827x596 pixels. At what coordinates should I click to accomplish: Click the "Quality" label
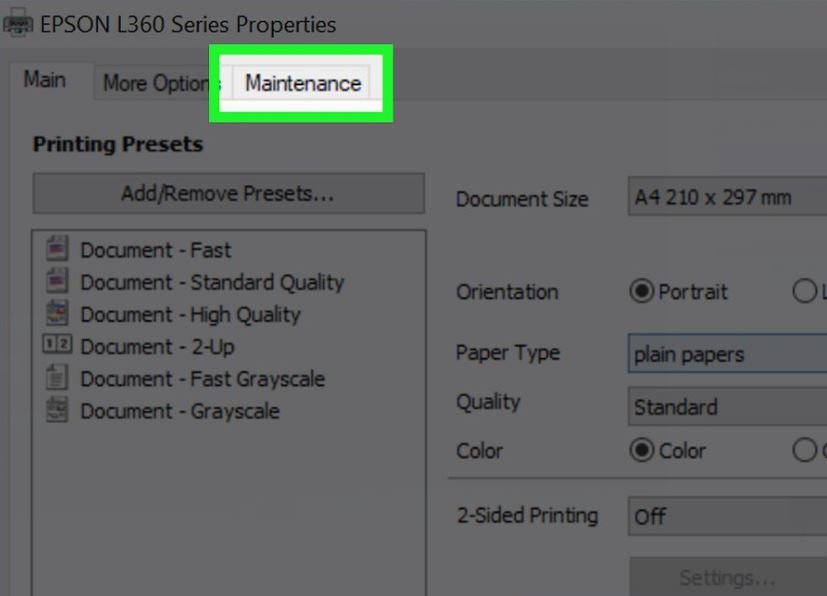click(488, 402)
